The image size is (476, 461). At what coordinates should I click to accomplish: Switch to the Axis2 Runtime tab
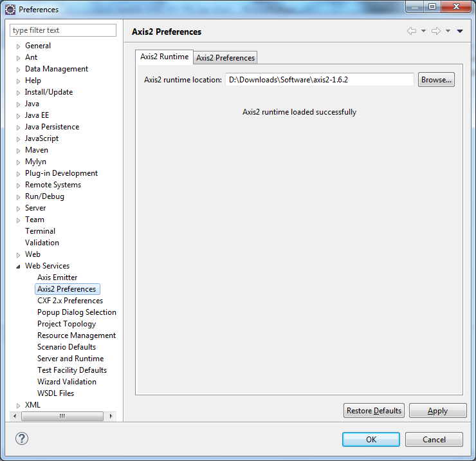coord(164,57)
